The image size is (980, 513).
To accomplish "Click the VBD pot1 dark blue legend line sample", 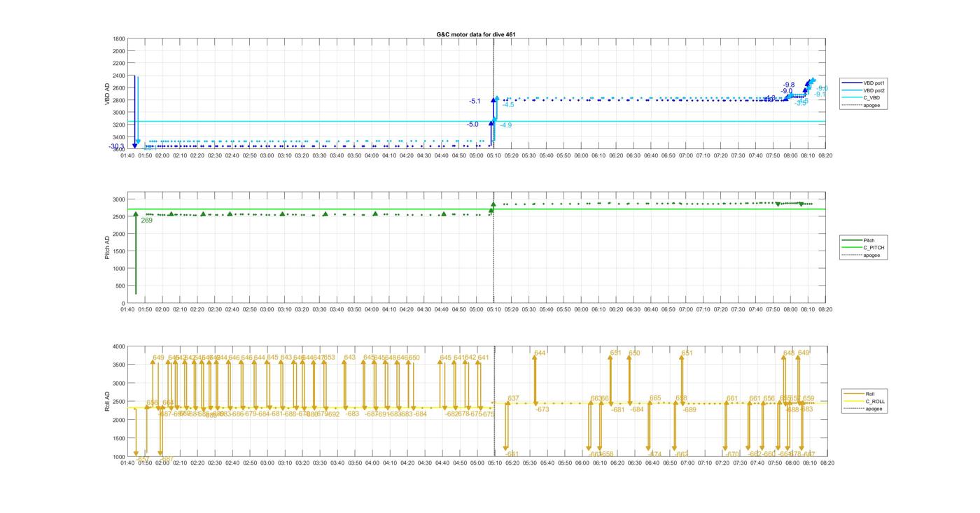I will (853, 83).
